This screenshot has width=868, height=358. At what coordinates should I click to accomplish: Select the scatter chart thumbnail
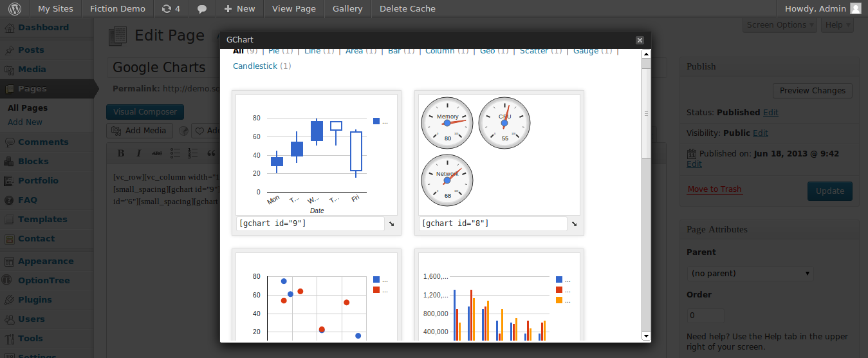[x=317, y=296]
